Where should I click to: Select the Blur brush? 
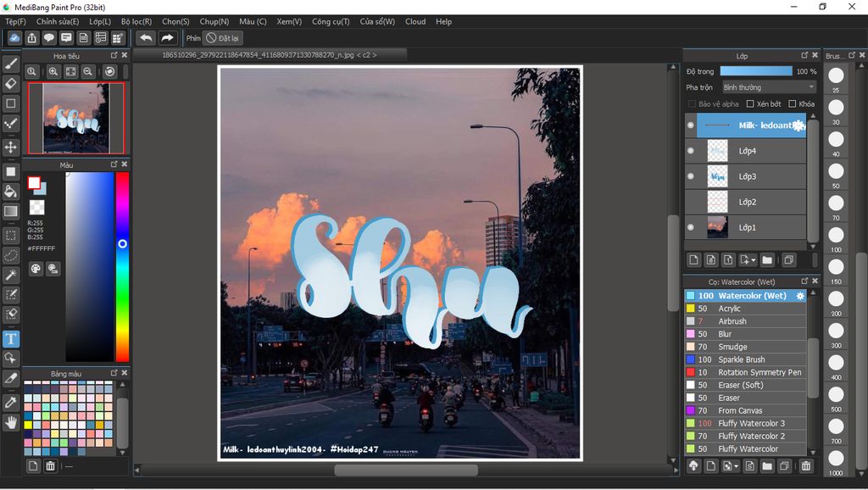coord(745,334)
